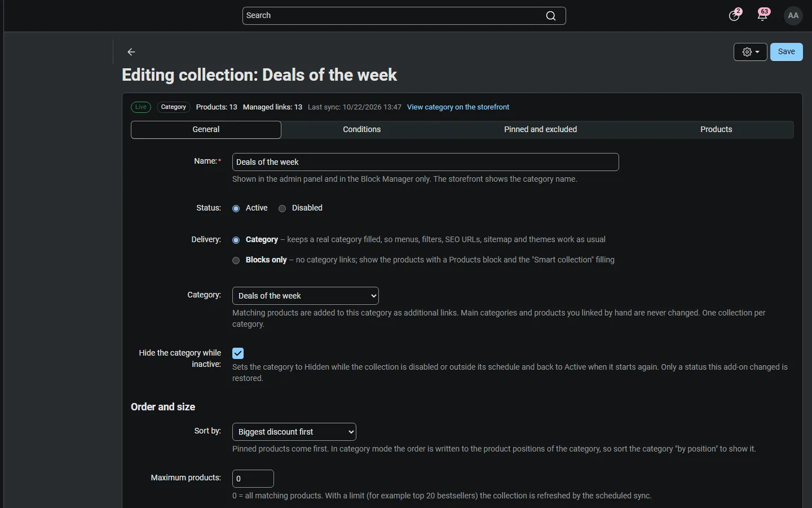Click the Live status badge
The height and width of the screenshot is (508, 812).
click(x=141, y=107)
